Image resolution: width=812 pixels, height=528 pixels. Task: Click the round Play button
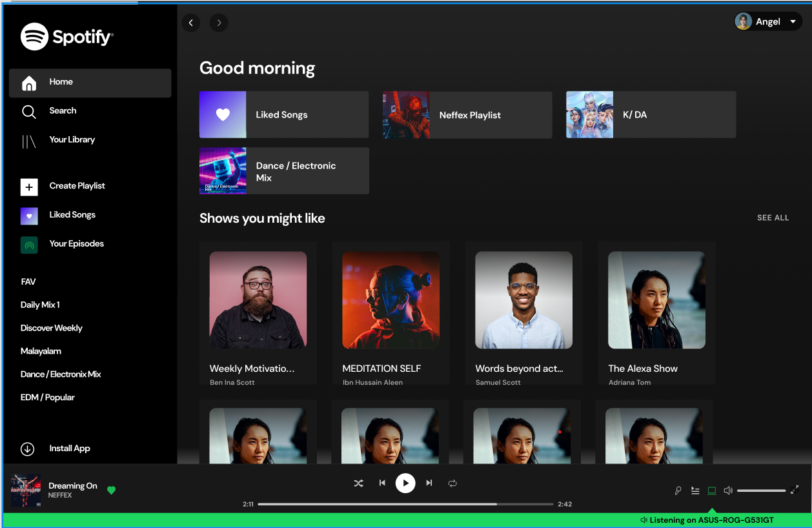click(405, 483)
